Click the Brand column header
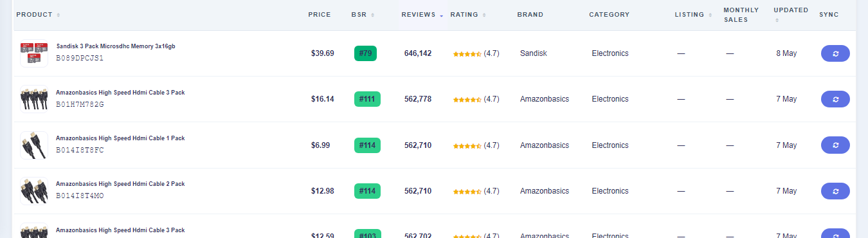 point(530,15)
